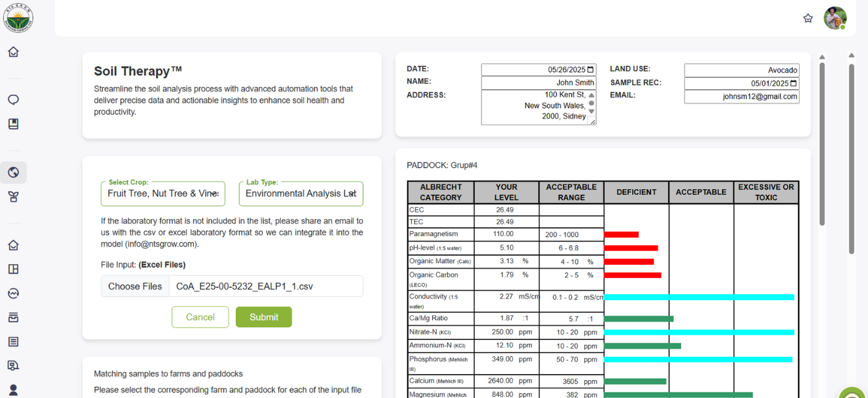Click the red Paramagnetism deficiency bar

(x=622, y=234)
